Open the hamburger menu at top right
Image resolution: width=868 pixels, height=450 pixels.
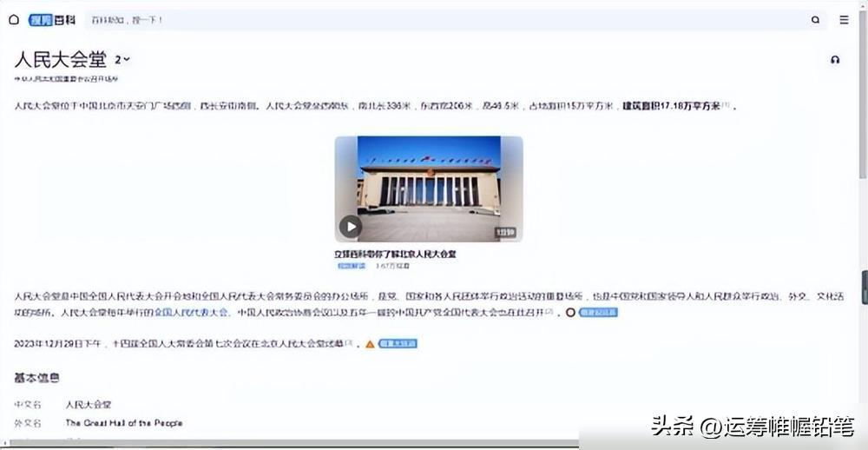[844, 19]
